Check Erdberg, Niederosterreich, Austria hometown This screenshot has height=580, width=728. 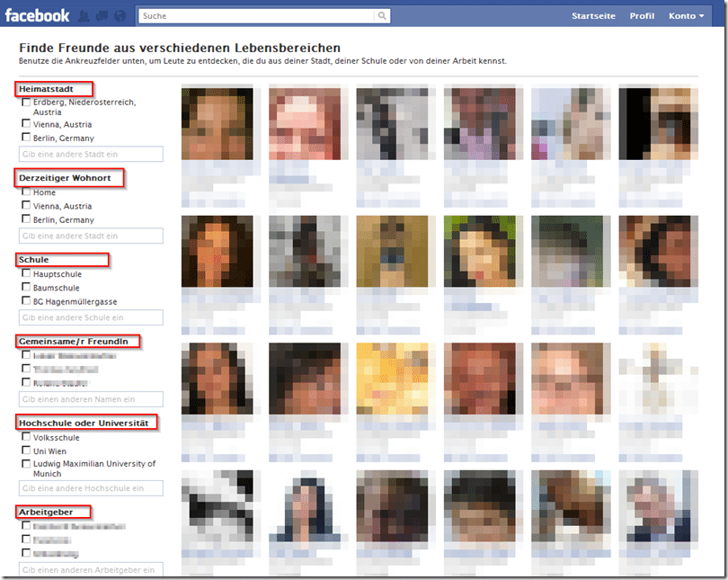click(26, 103)
